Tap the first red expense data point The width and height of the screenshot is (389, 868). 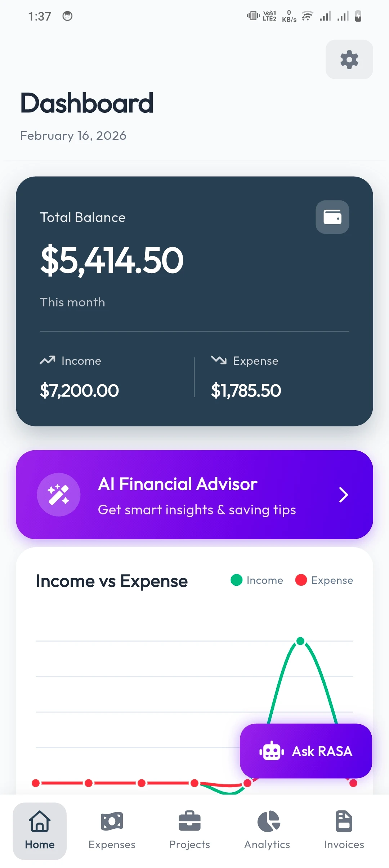36,783
